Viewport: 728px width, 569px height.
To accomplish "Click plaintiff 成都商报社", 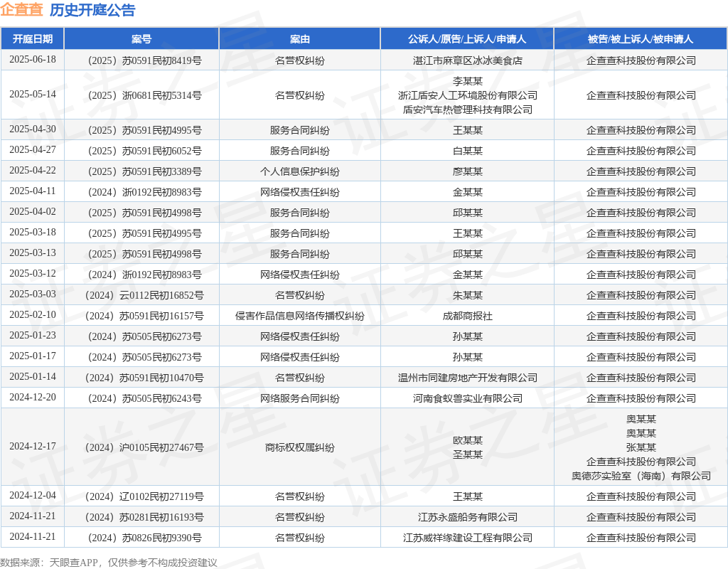I will pyautogui.click(x=468, y=316).
